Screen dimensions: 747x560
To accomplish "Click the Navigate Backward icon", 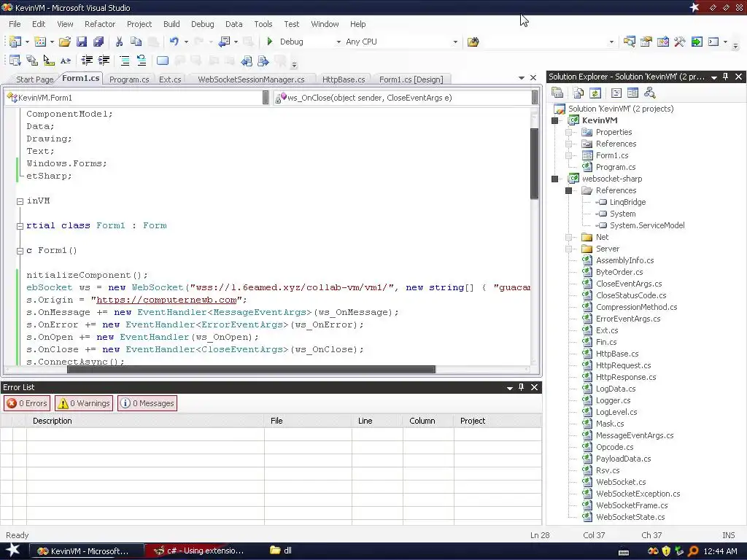I will pyautogui.click(x=225, y=42).
